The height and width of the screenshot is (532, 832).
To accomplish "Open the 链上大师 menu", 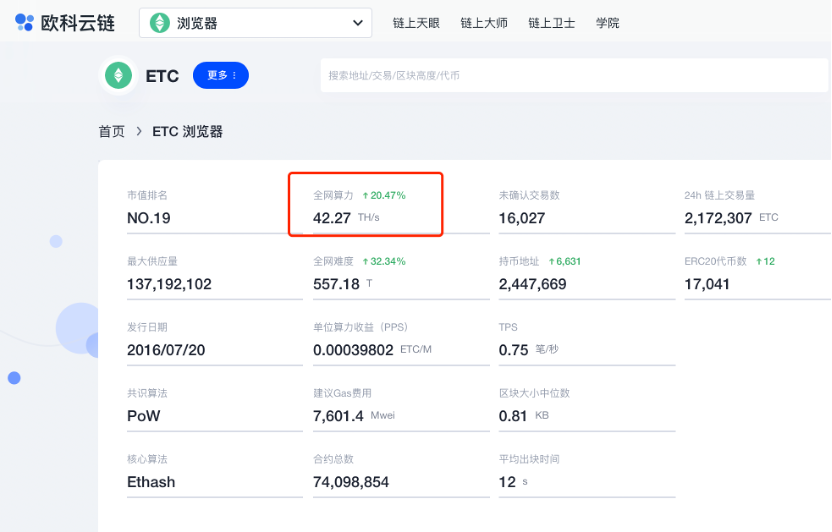I will click(484, 23).
